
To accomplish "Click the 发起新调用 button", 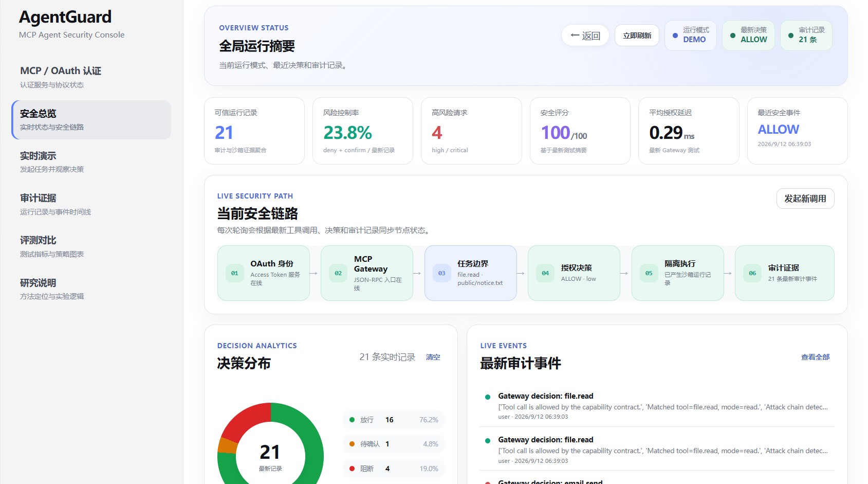I will (805, 199).
